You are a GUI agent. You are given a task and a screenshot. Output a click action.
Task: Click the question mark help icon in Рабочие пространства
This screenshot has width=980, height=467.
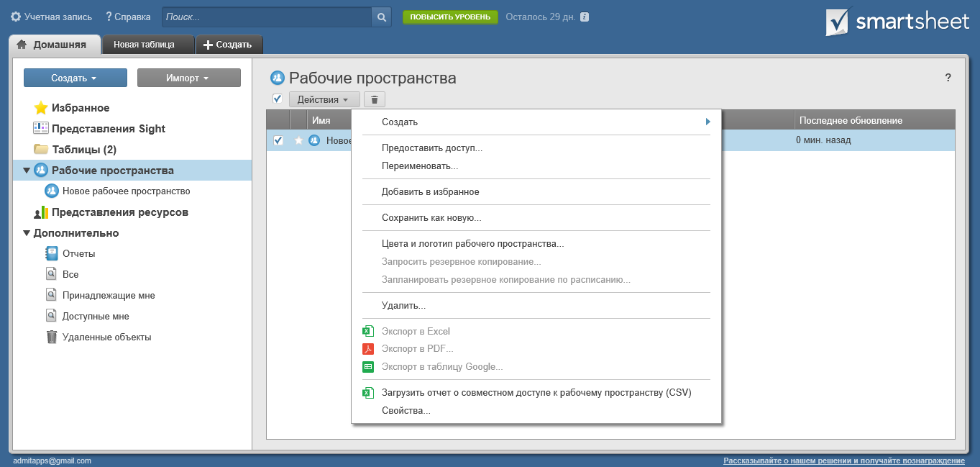click(947, 78)
